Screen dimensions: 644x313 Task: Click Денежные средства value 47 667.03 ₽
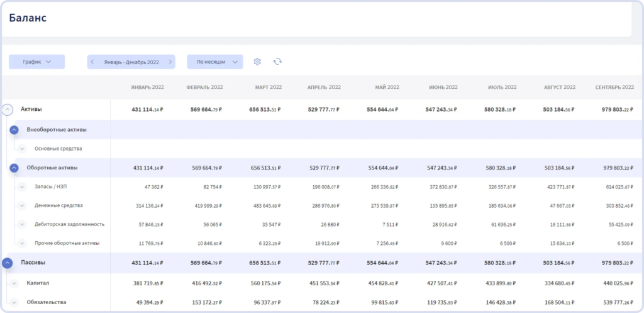click(562, 206)
